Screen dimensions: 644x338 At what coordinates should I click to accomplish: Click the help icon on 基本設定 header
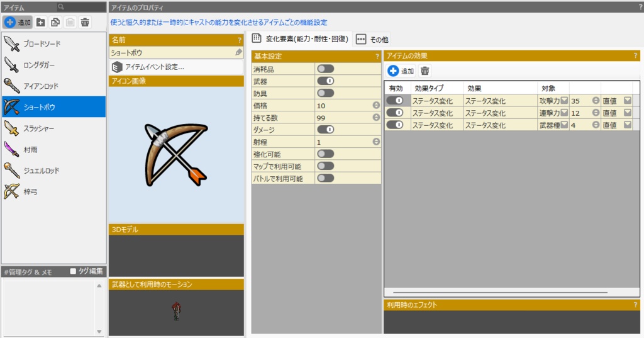pyautogui.click(x=377, y=57)
